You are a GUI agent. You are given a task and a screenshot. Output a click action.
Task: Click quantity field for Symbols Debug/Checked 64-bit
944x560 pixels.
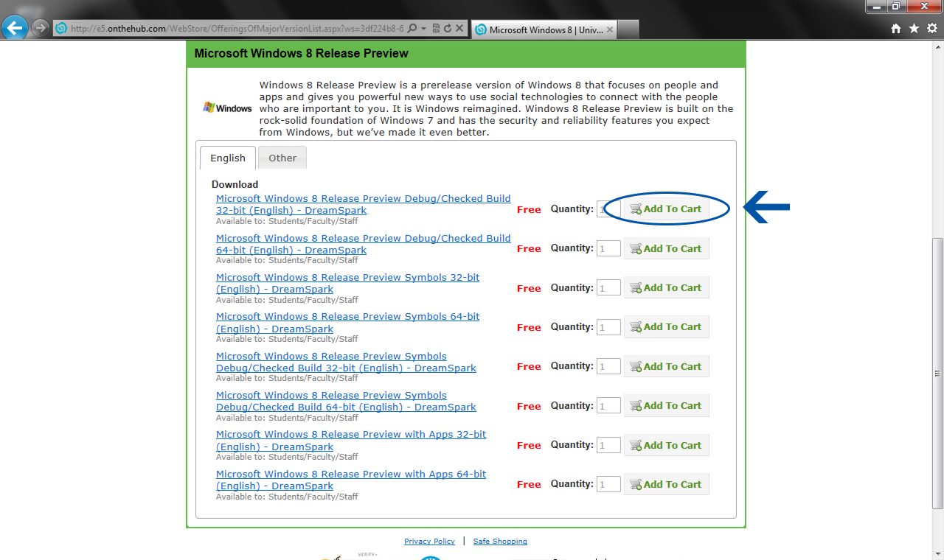click(608, 406)
